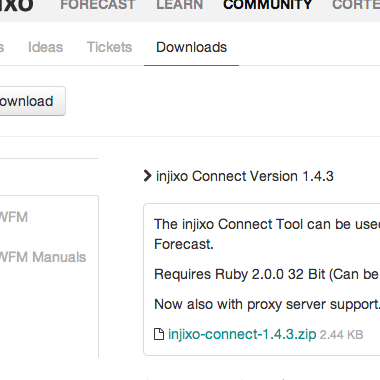
Task: Open the injixo logo home link
Action: [17, 5]
